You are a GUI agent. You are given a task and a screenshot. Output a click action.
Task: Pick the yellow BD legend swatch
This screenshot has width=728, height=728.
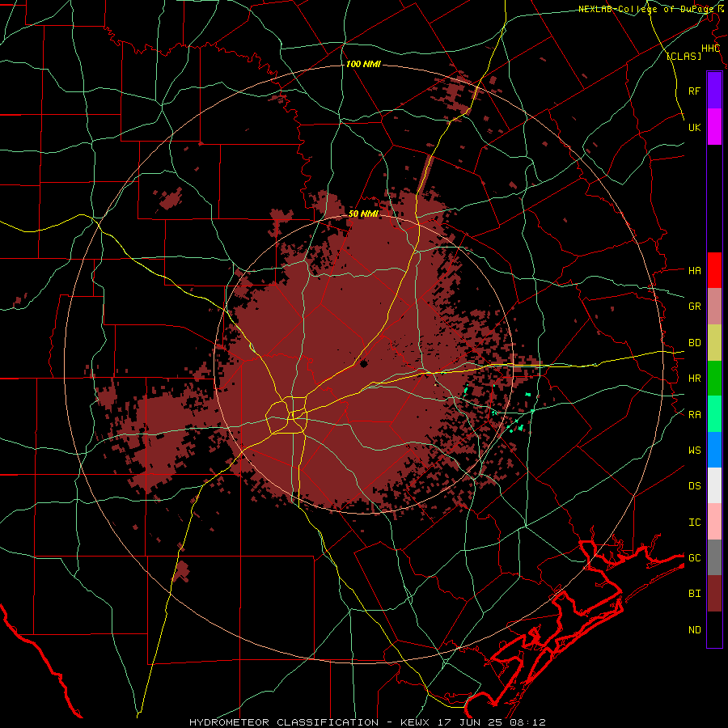[714, 343]
